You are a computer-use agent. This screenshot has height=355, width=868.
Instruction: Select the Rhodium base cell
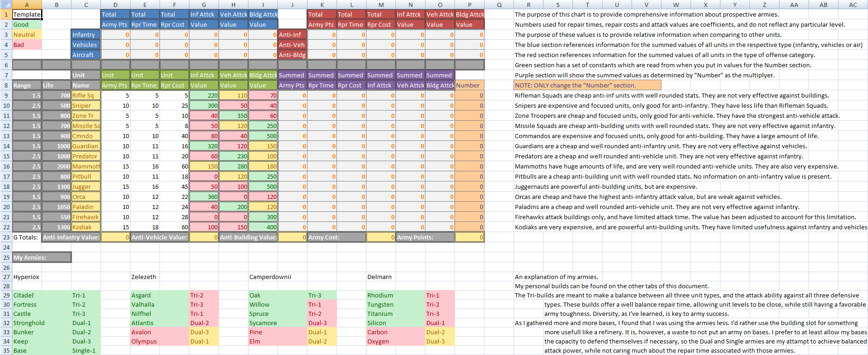pos(381,295)
